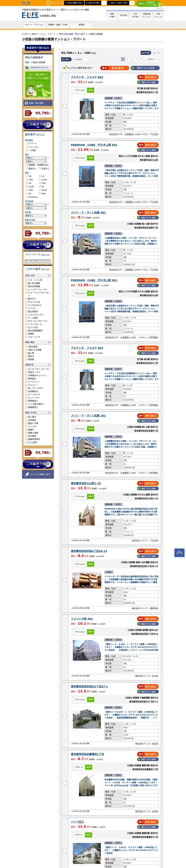Click 検討中の物件 in header
Viewport: 186px width, 868px height.
tap(93, 3)
